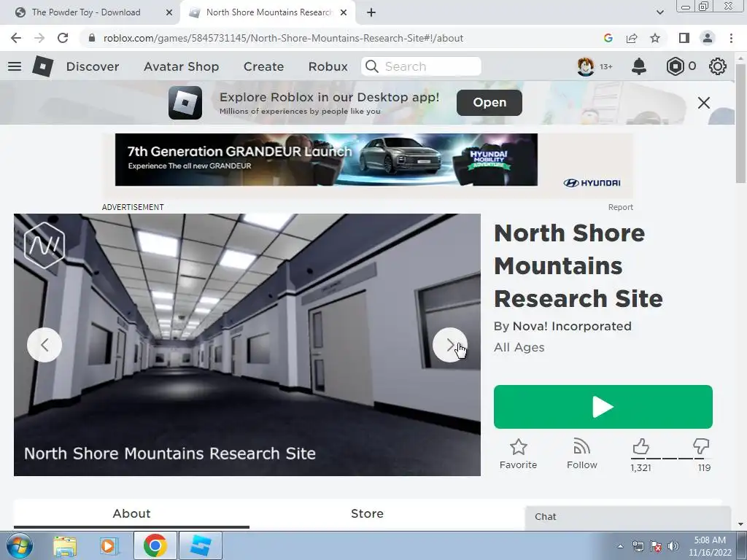Dismiss the Desktop app banner
Image resolution: width=747 pixels, height=560 pixels.
click(x=704, y=103)
